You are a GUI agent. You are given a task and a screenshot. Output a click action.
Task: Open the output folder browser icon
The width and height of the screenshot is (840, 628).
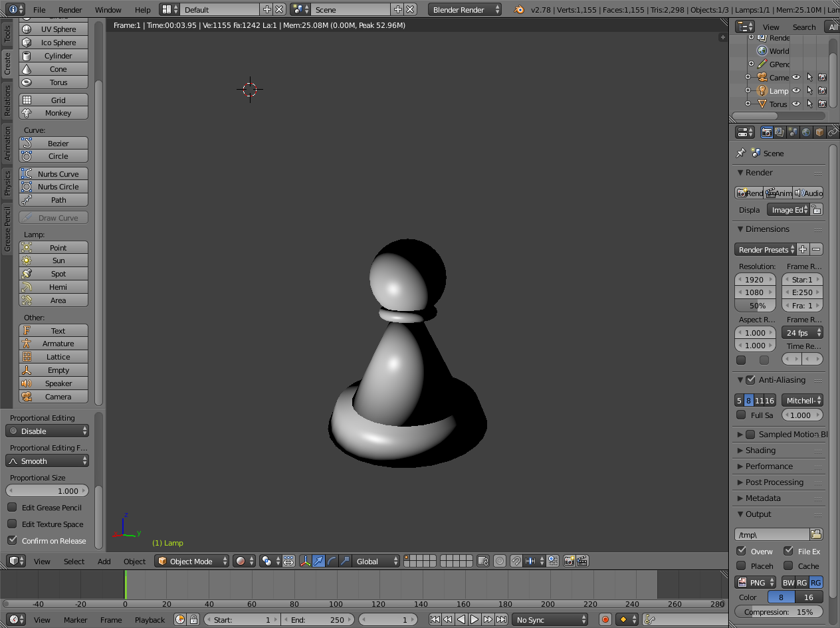816,534
